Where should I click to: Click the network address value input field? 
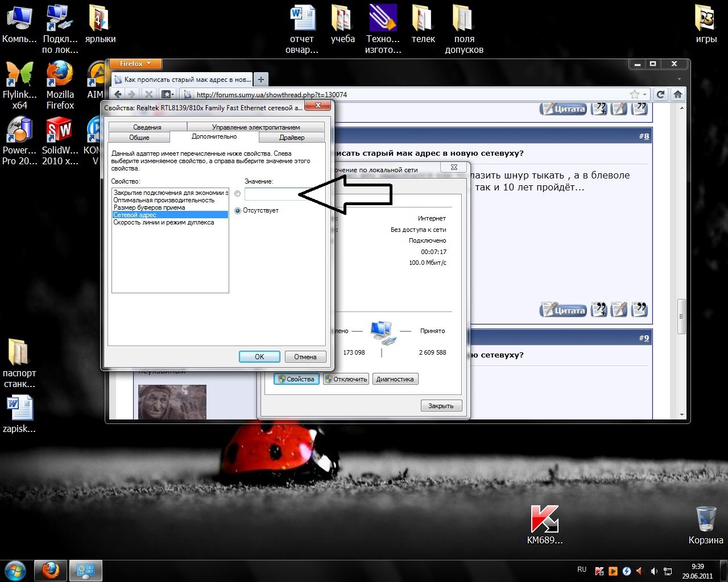(271, 194)
